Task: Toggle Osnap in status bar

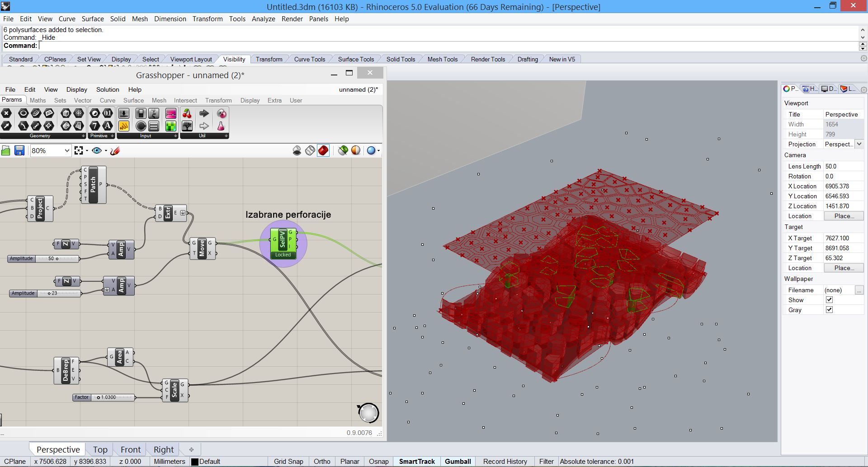Action: (x=378, y=462)
